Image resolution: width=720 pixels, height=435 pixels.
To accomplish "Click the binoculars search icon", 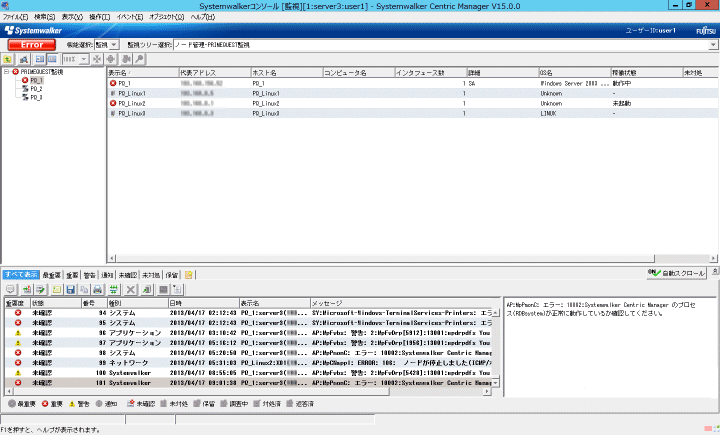I will click(126, 59).
